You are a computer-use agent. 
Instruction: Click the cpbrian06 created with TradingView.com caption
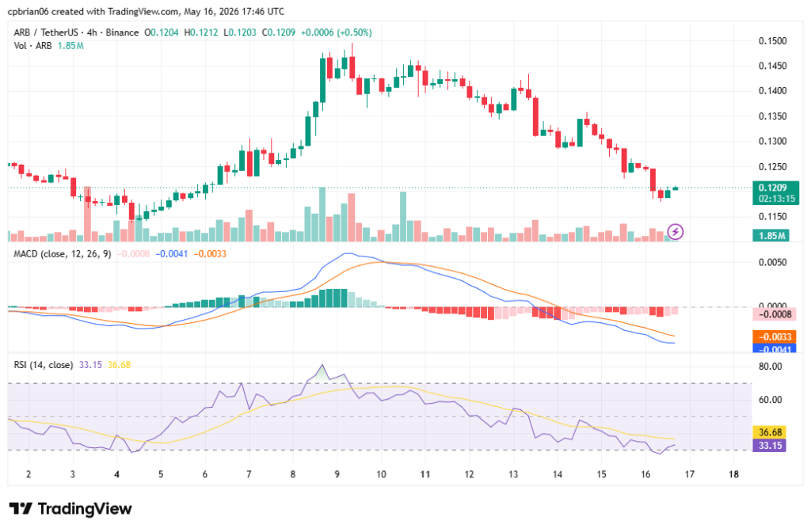coord(146,11)
